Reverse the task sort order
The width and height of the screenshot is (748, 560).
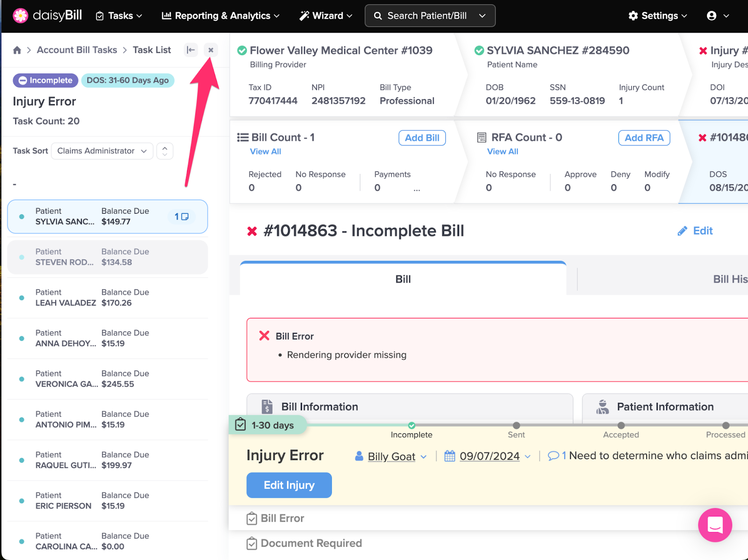(x=165, y=151)
